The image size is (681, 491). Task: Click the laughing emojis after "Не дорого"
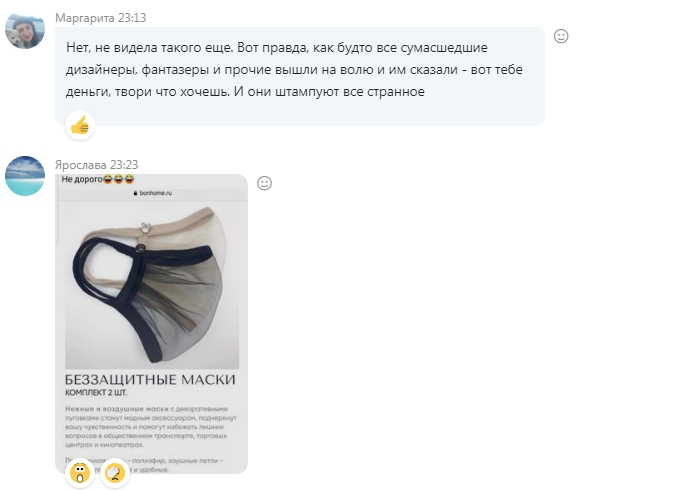pos(119,179)
